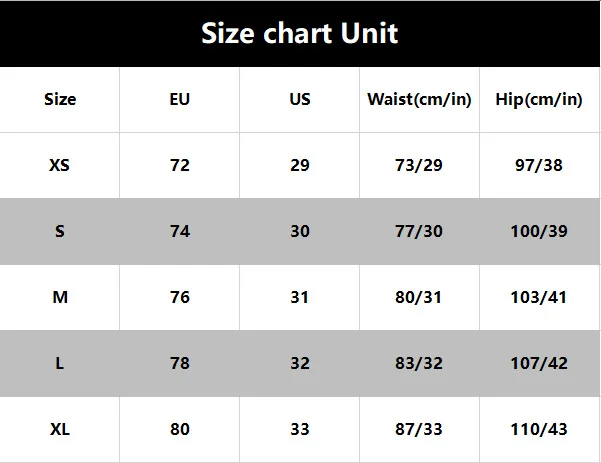Click the US value 30 cell
Viewport: 601px width, 463px height.
coord(300,231)
